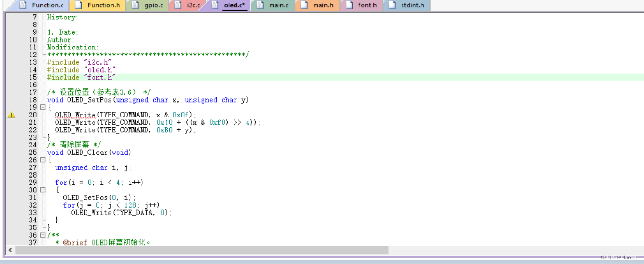Click the #include "oled.h" line

pyautogui.click(x=81, y=70)
